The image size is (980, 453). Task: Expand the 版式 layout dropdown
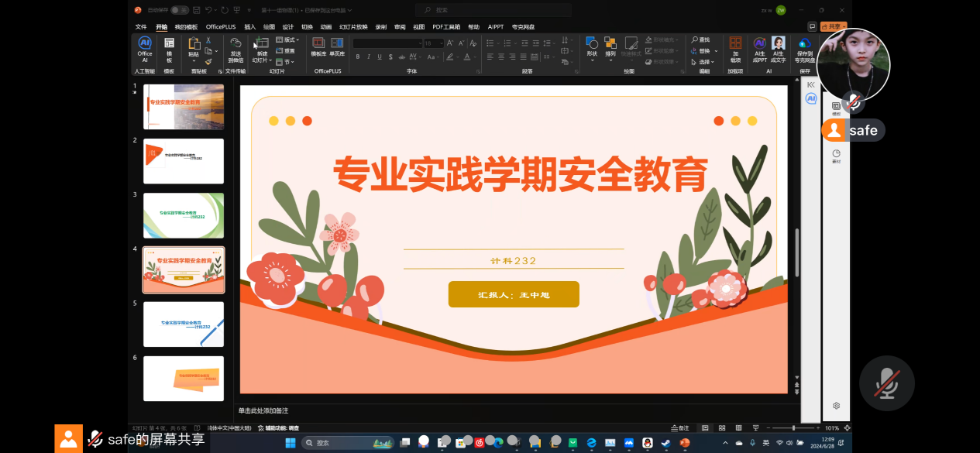(x=290, y=39)
